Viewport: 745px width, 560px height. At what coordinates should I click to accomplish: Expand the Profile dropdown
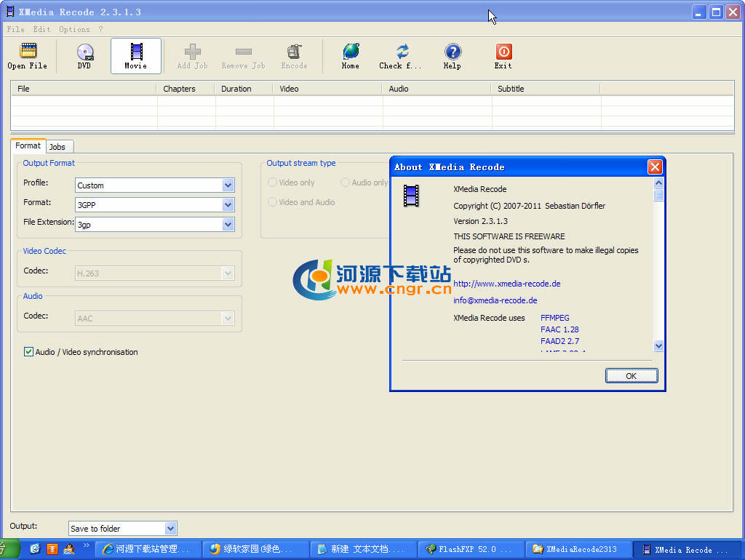(x=228, y=185)
